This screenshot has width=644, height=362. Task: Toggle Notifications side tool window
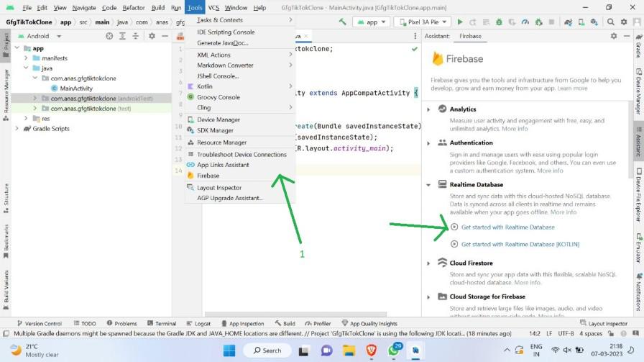[639, 291]
